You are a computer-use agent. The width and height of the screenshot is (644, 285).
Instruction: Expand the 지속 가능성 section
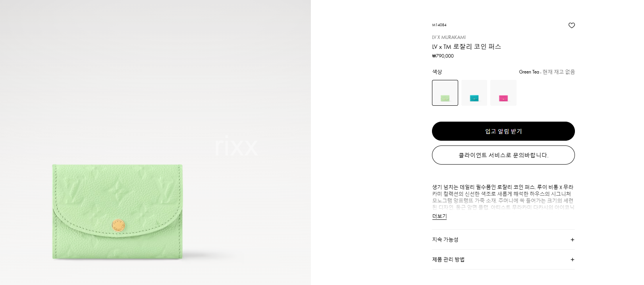[x=503, y=240]
